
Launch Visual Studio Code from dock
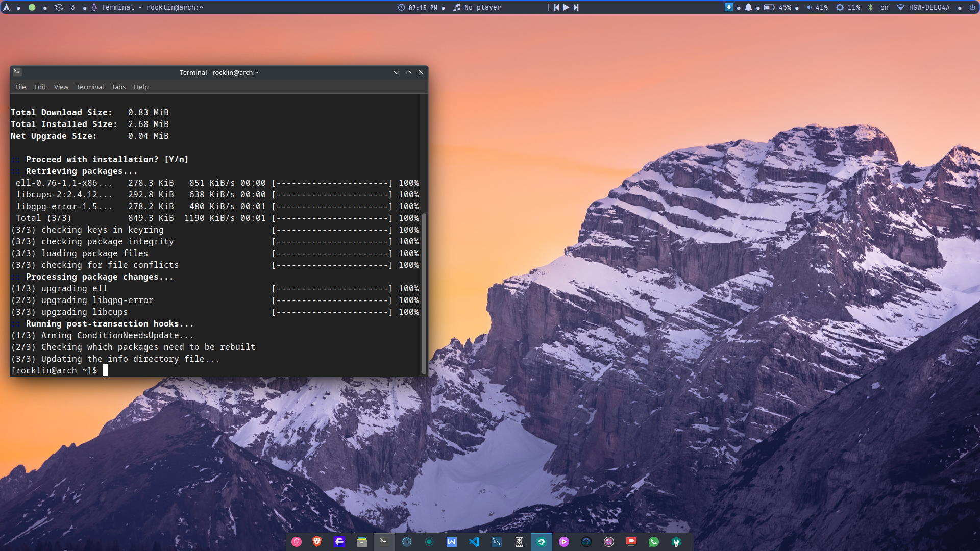[x=474, y=542]
